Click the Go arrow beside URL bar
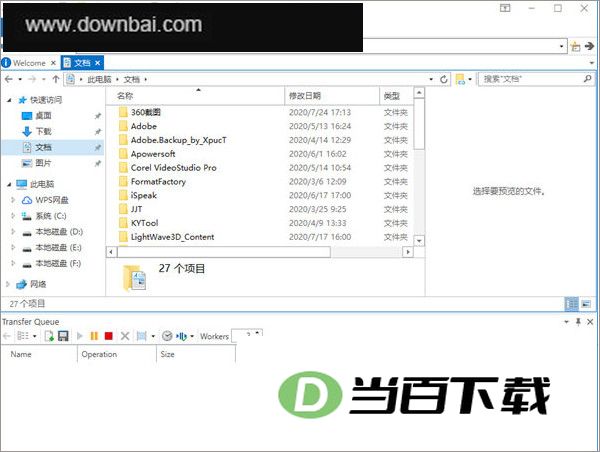Viewport: 600px width, 452px height. pyautogui.click(x=589, y=46)
